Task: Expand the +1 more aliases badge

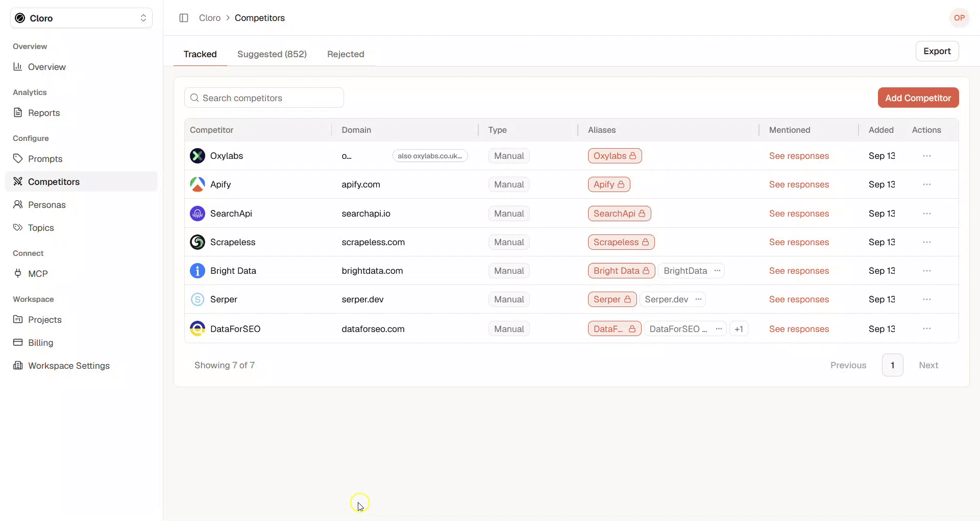Action: pyautogui.click(x=739, y=329)
